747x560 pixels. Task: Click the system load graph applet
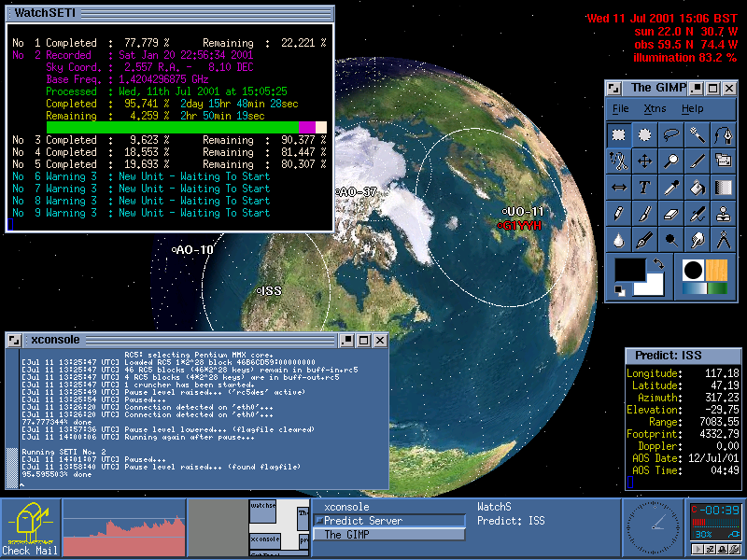124,527
